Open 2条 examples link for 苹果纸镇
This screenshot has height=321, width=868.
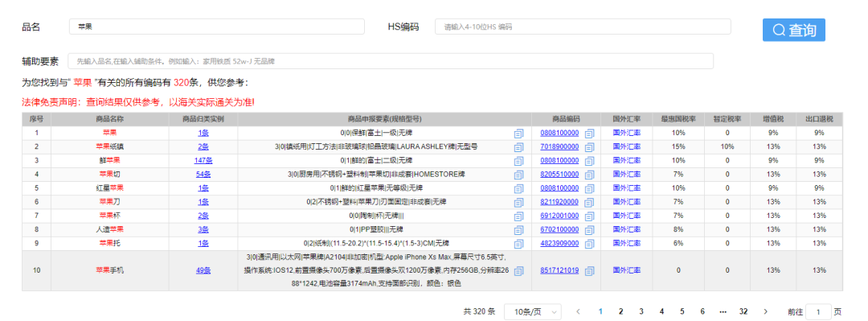click(203, 147)
